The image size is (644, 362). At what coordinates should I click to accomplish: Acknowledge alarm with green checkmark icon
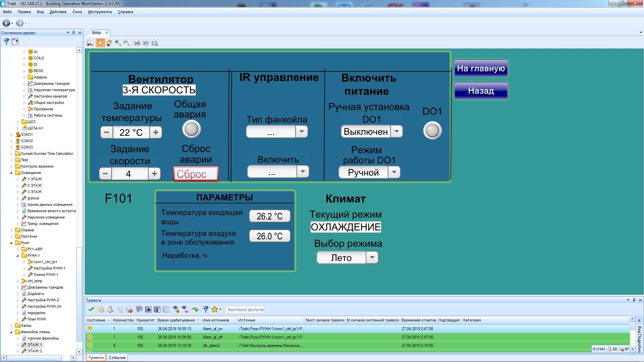click(91, 309)
